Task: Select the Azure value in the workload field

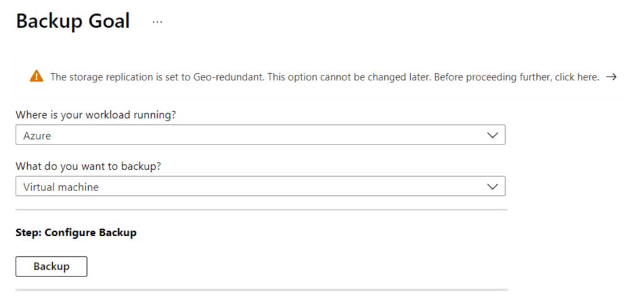Action: pyautogui.click(x=36, y=135)
